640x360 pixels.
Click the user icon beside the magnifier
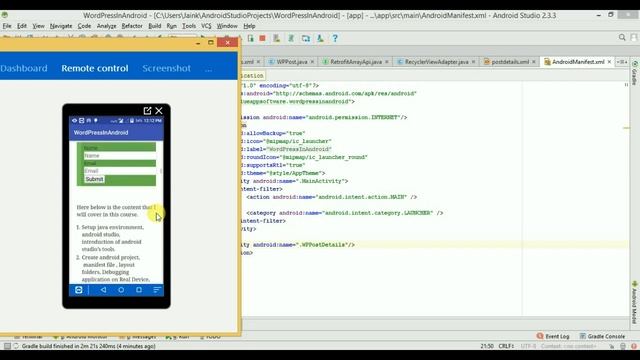634,38
